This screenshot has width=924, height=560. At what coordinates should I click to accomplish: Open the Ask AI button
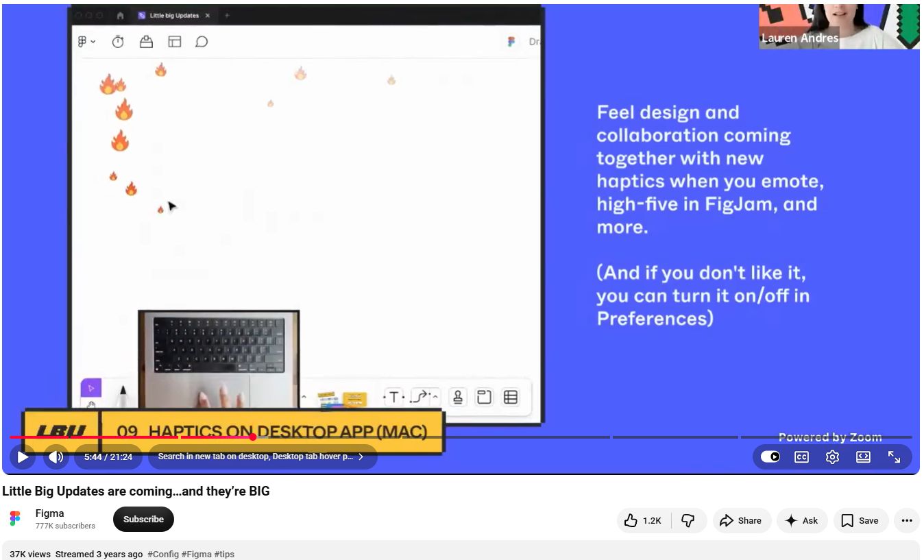point(802,521)
